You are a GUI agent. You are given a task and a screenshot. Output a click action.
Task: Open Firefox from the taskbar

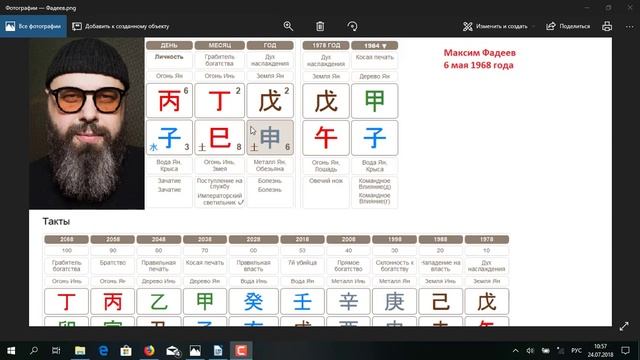coord(149,351)
